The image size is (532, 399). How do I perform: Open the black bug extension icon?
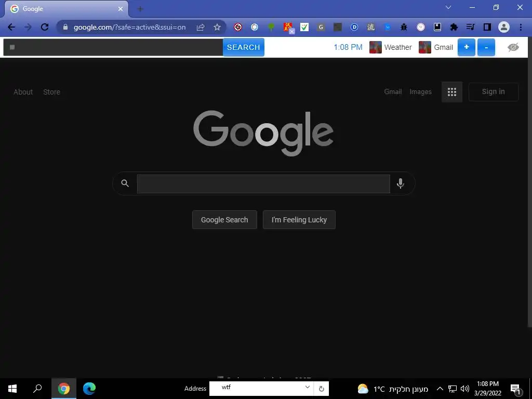pos(404,27)
